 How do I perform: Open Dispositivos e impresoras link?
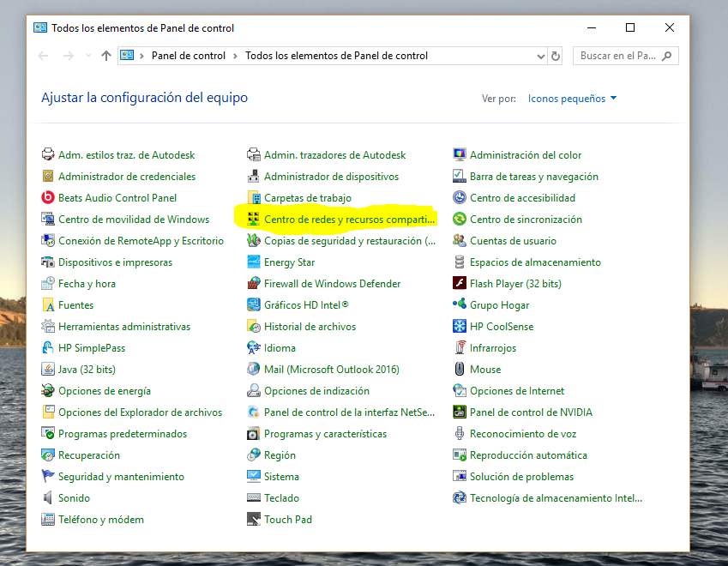point(115,262)
